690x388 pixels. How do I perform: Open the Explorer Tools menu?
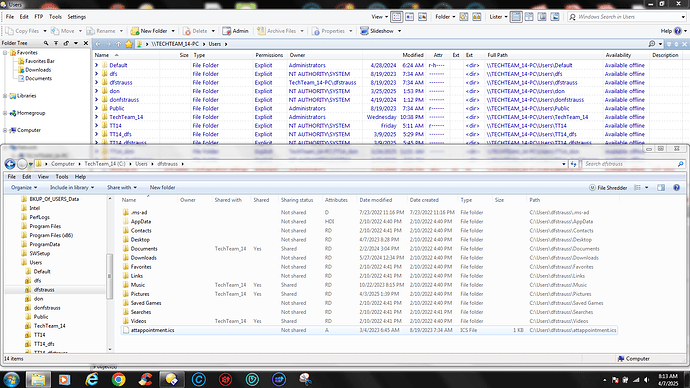[x=62, y=177]
